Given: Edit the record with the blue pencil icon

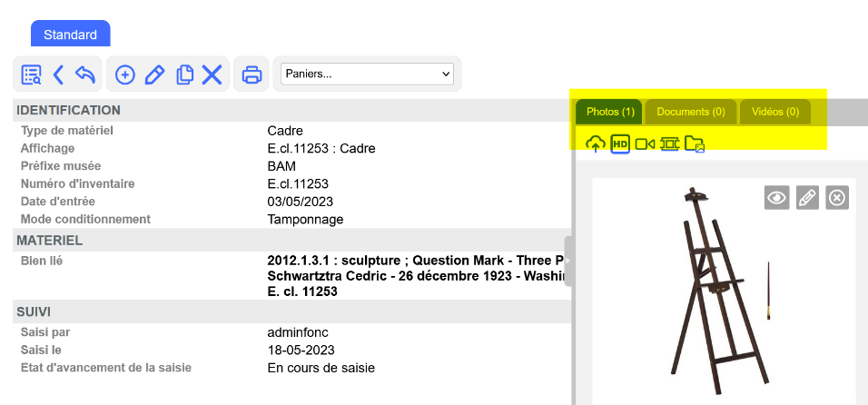Looking at the screenshot, I should 154,74.
